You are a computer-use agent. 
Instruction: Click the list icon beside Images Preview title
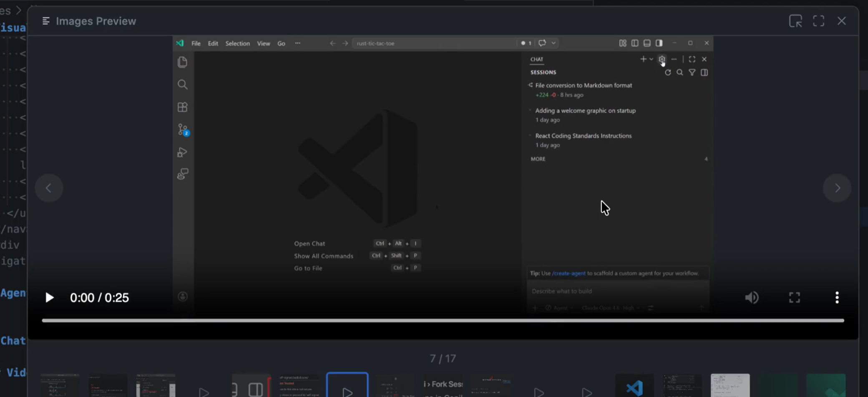46,21
